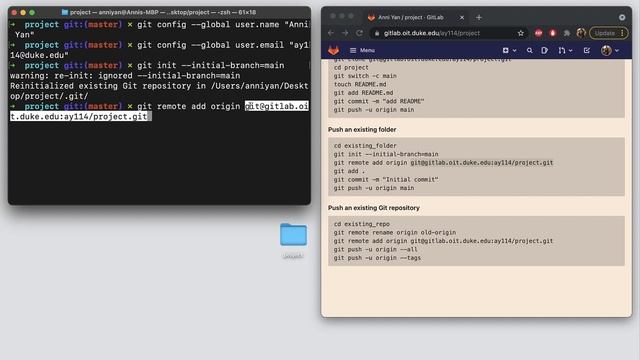This screenshot has height=360, width=640.
Task: Click the 'Push an existing folder' heading
Action: click(x=362, y=129)
